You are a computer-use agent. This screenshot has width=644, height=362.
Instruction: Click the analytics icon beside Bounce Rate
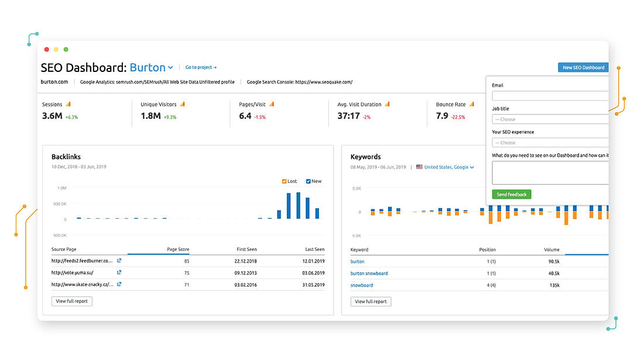coord(471,104)
